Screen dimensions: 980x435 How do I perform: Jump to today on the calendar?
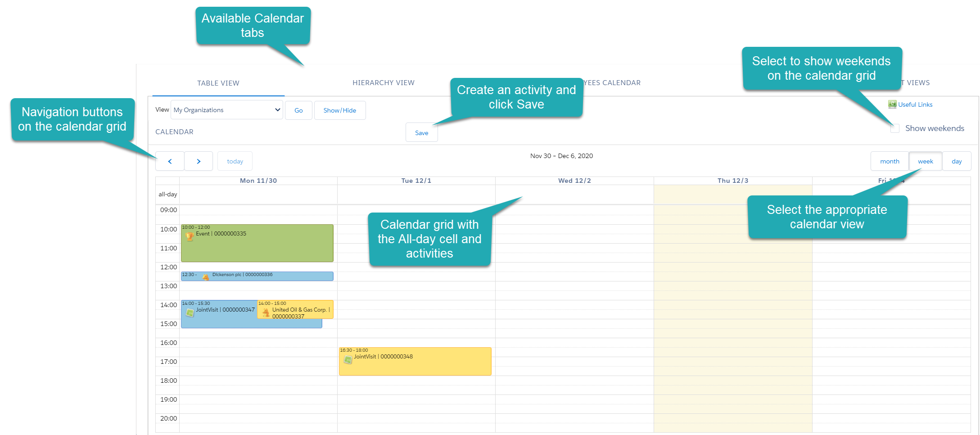pyautogui.click(x=235, y=161)
